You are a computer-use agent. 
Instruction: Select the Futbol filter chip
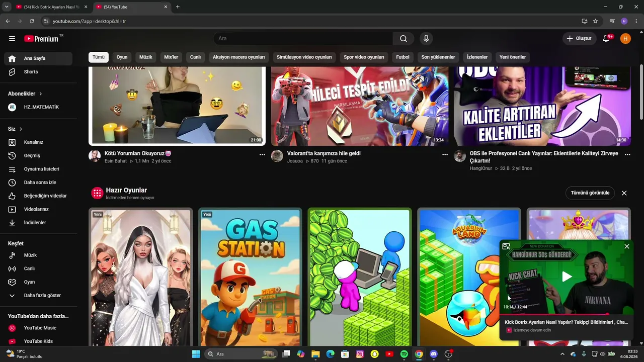click(403, 57)
